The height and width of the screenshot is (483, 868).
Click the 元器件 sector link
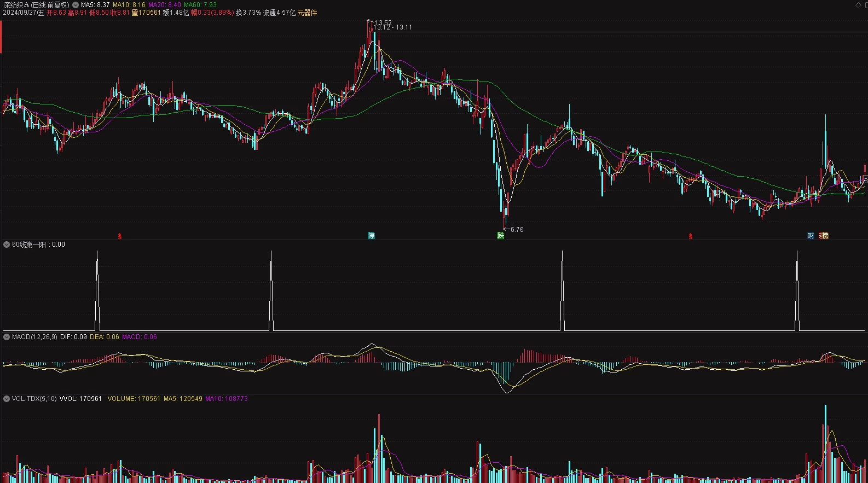(x=307, y=13)
